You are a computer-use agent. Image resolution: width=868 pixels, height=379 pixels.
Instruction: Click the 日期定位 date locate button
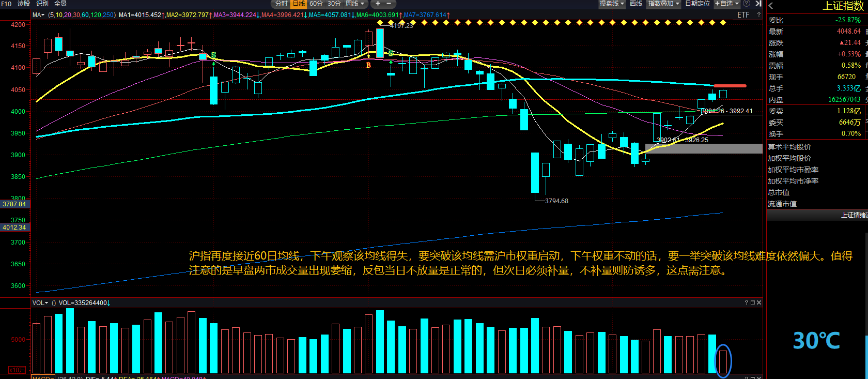698,4
